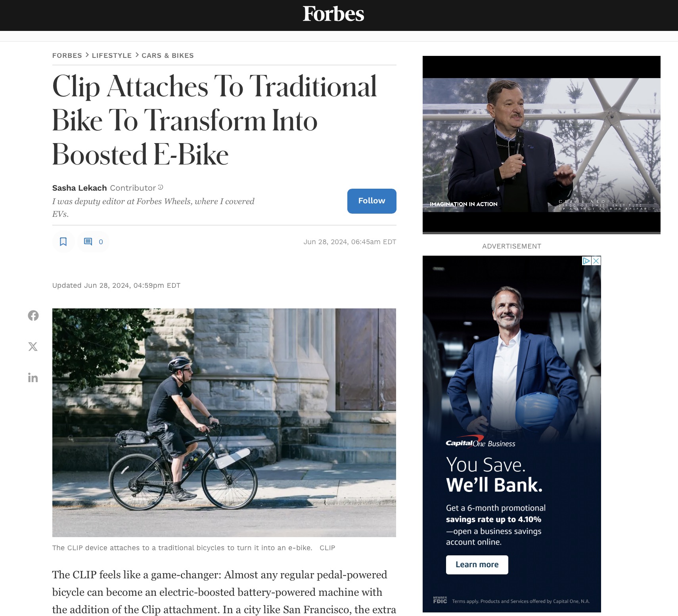Bookmark this article

(x=63, y=242)
